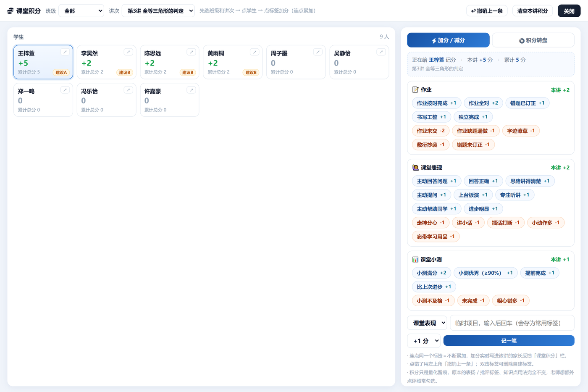Screen dimensions: 588x392
Task: Add the 思路讲得清楚 +1 tag
Action: [x=530, y=181]
